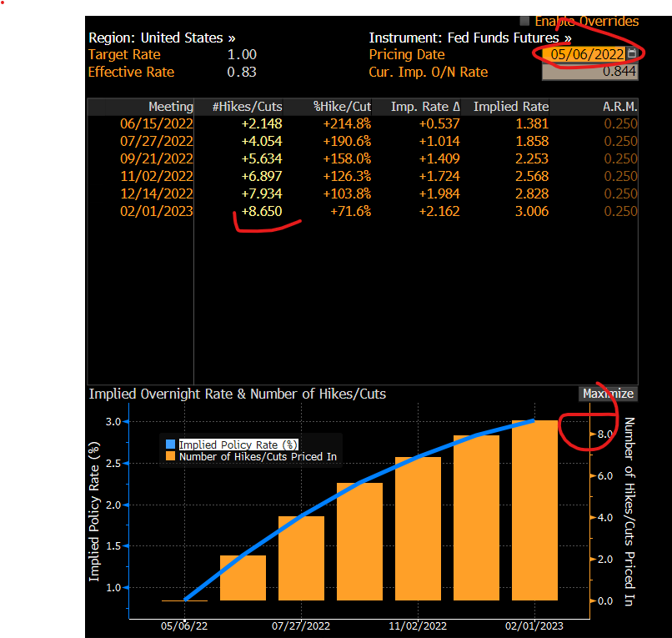This screenshot has height=638, width=672.
Task: Click the 02/01/2023 x-axis label
Action: [534, 626]
